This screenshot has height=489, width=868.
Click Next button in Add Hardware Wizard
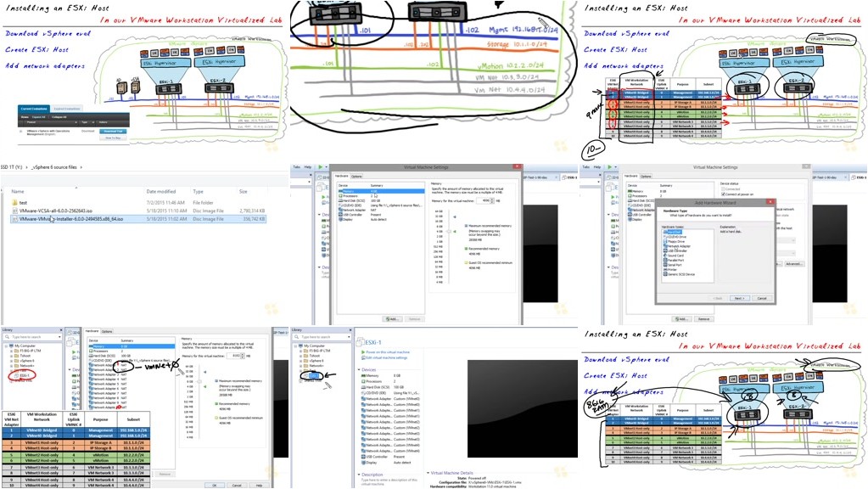739,298
